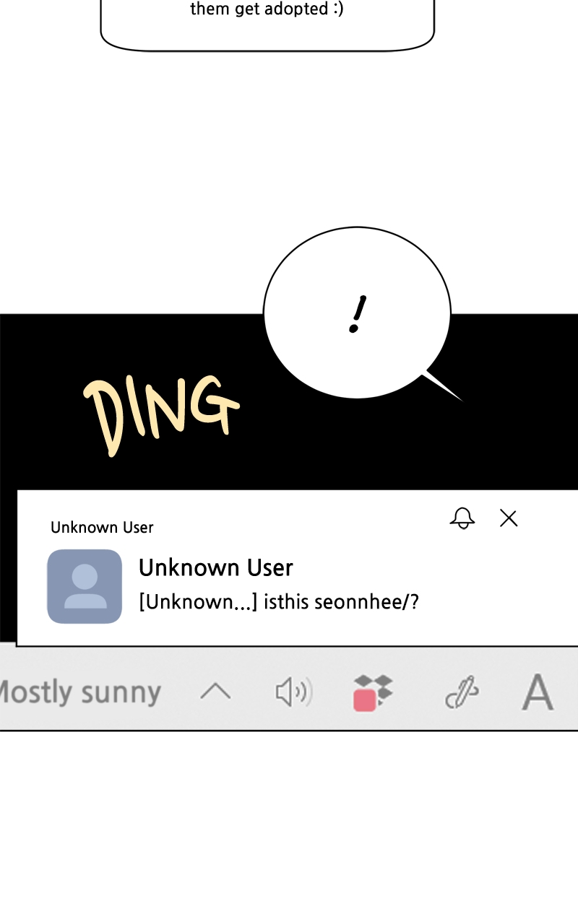The height and width of the screenshot is (924, 578).
Task: Open the pen input tray icon
Action: click(462, 693)
